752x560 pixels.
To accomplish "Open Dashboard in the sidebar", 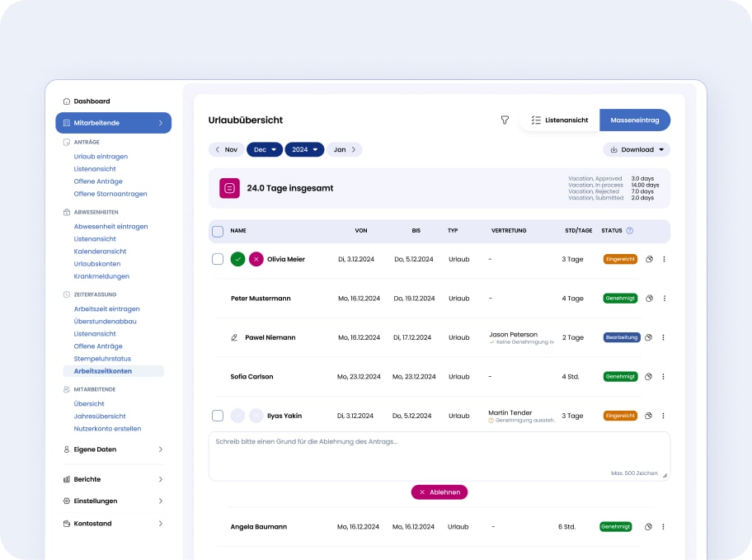I will coord(92,101).
